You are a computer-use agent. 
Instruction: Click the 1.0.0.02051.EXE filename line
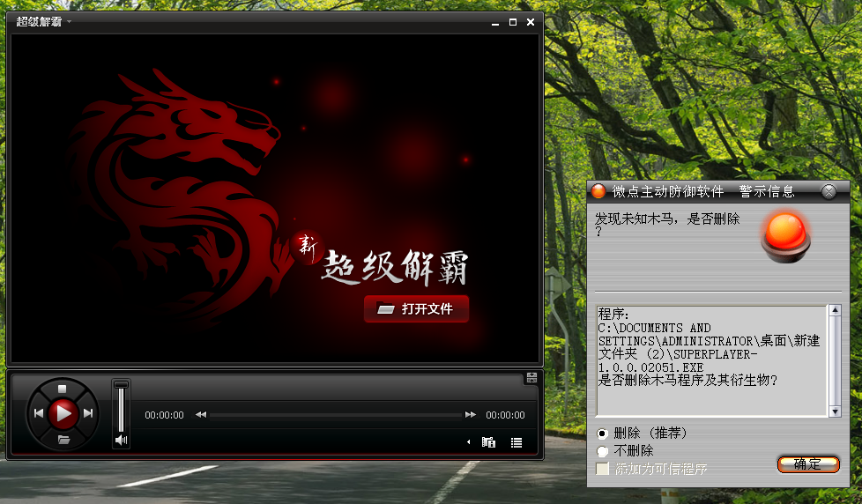[x=650, y=367]
